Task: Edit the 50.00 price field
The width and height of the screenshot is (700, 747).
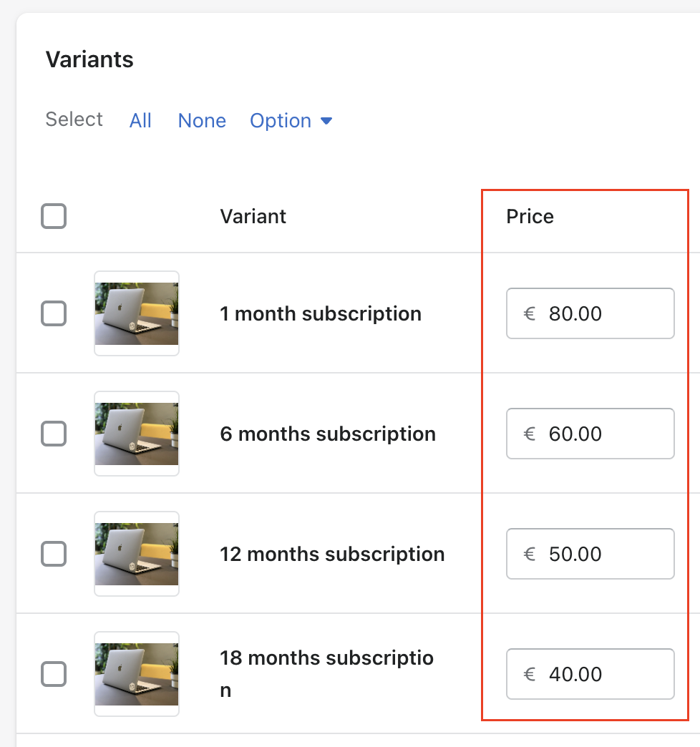Action: pyautogui.click(x=590, y=554)
